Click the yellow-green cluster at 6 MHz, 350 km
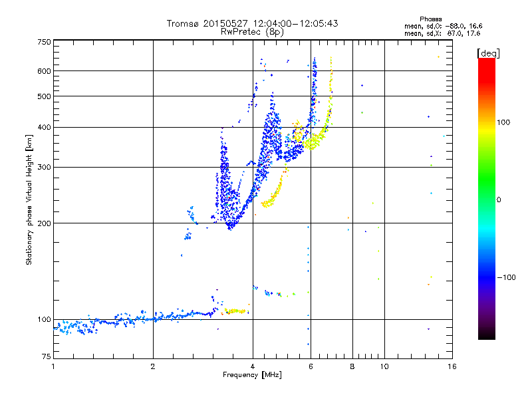Viewport: 532px width, 399px height. pyautogui.click(x=313, y=142)
